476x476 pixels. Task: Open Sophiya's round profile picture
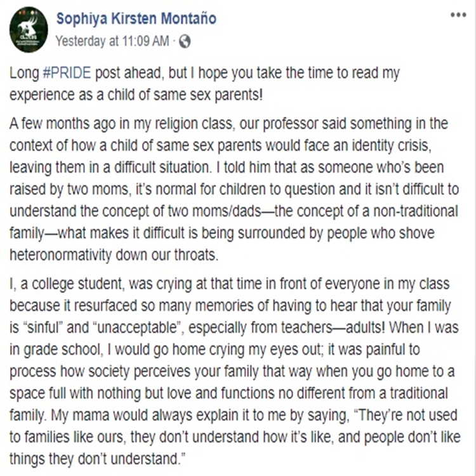tap(29, 29)
